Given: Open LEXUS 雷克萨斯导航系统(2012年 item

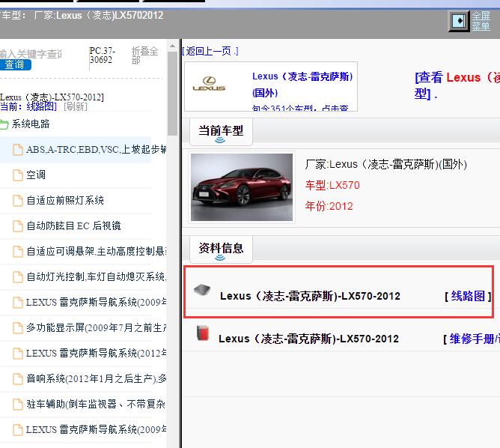Looking at the screenshot, I should pyautogui.click(x=97, y=354).
